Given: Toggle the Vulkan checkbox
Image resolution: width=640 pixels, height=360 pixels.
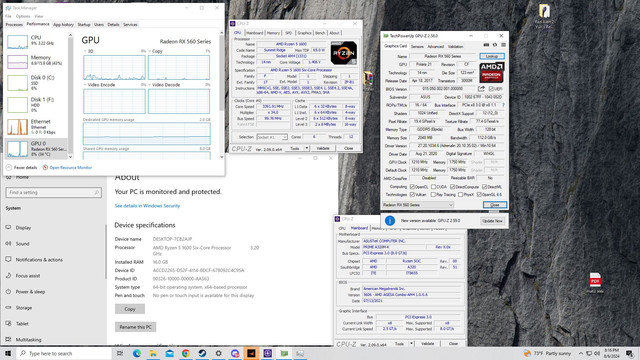Looking at the screenshot, I should click(412, 195).
